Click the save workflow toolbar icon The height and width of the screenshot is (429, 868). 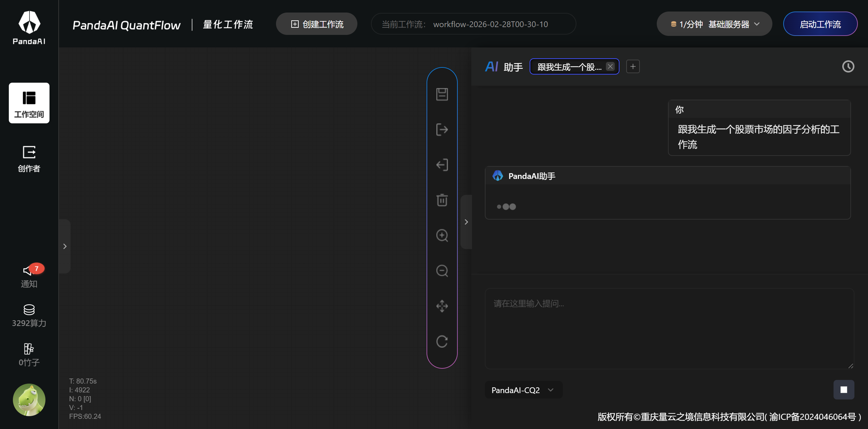click(442, 94)
